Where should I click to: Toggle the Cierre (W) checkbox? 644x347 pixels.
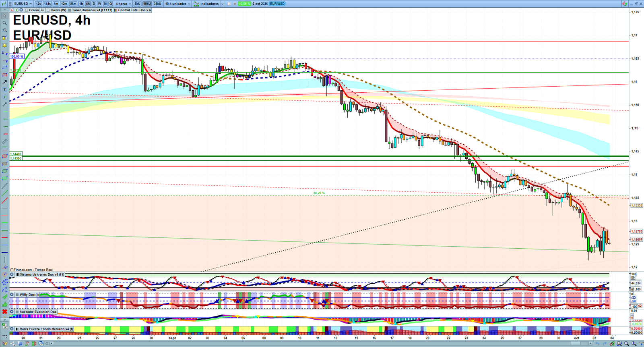tap(48, 10)
